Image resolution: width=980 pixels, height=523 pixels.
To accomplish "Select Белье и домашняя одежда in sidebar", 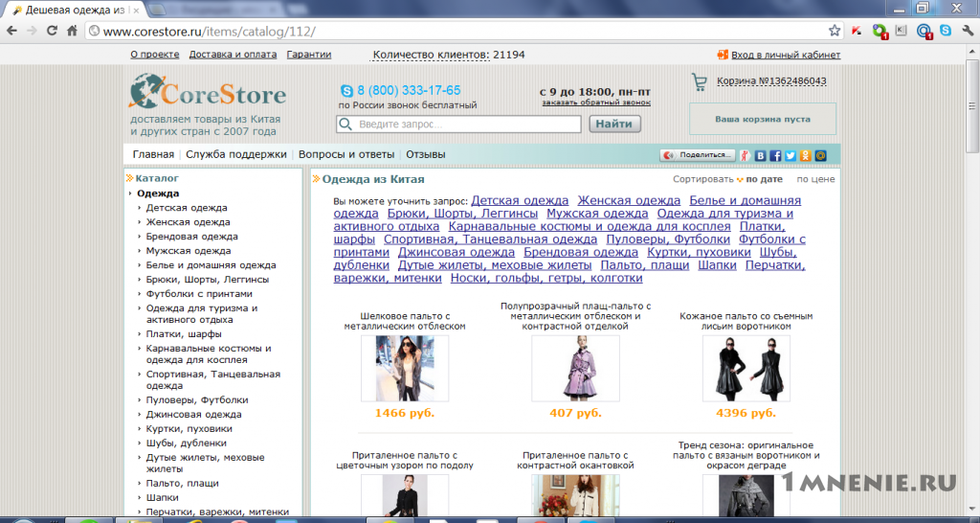I will tap(212, 265).
